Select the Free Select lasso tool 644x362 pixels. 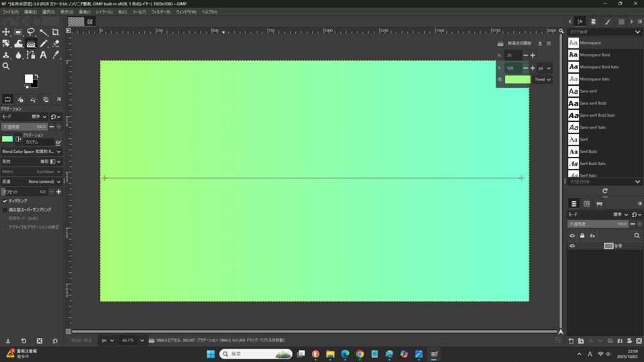click(31, 32)
